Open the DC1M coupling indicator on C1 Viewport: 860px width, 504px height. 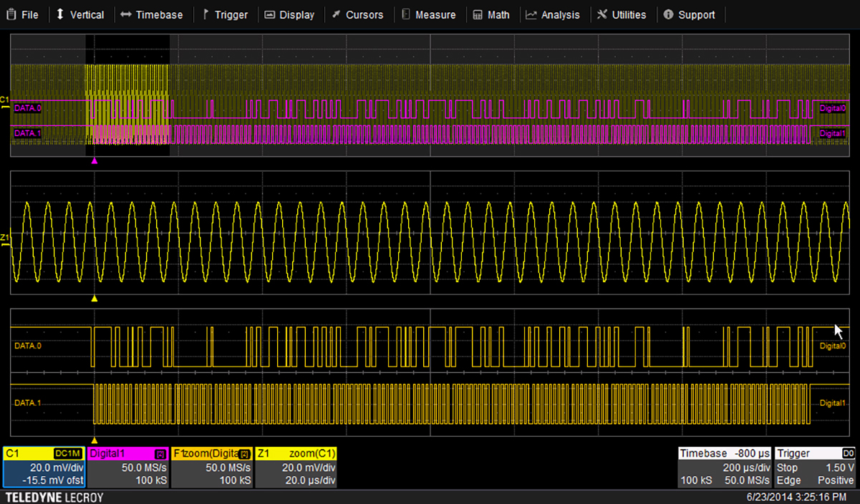pos(69,452)
